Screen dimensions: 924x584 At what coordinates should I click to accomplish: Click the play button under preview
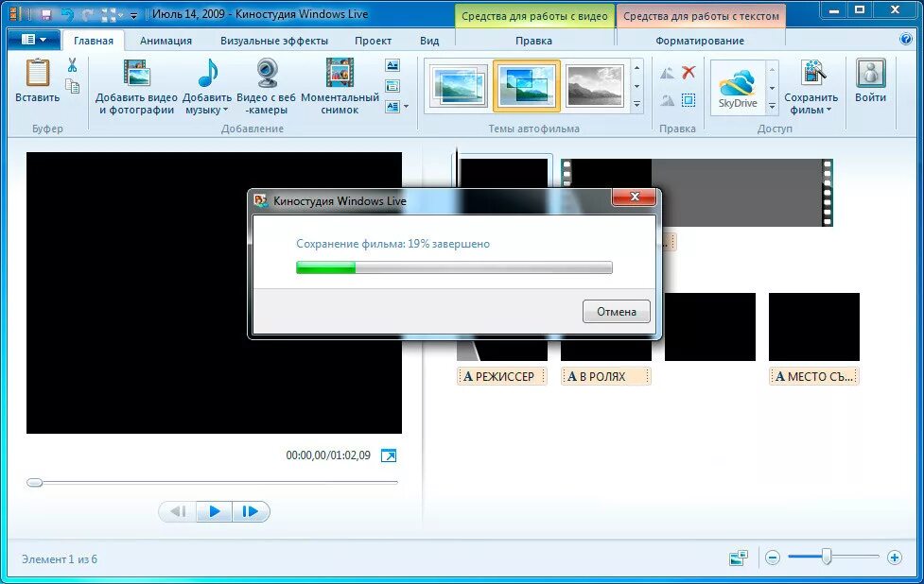[215, 511]
